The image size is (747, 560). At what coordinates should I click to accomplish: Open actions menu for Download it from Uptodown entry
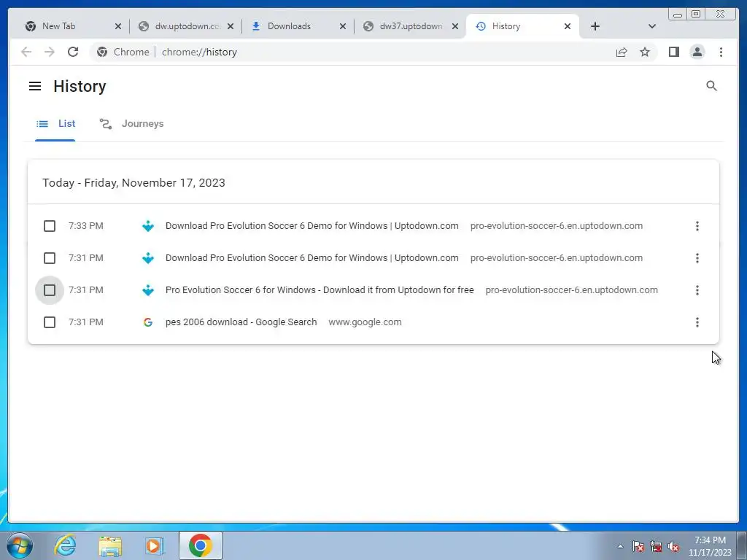pyautogui.click(x=697, y=290)
